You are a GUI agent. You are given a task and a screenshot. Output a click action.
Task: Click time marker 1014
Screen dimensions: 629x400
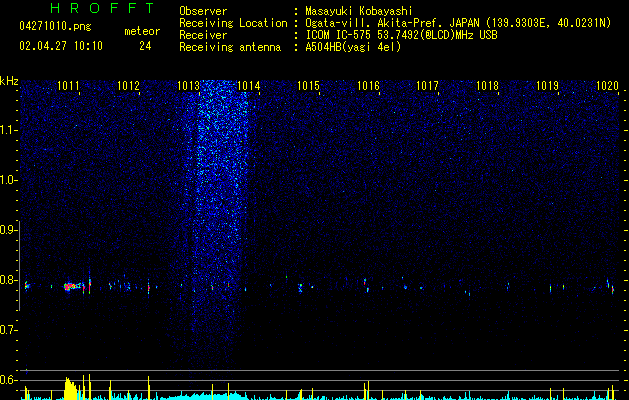[249, 86]
